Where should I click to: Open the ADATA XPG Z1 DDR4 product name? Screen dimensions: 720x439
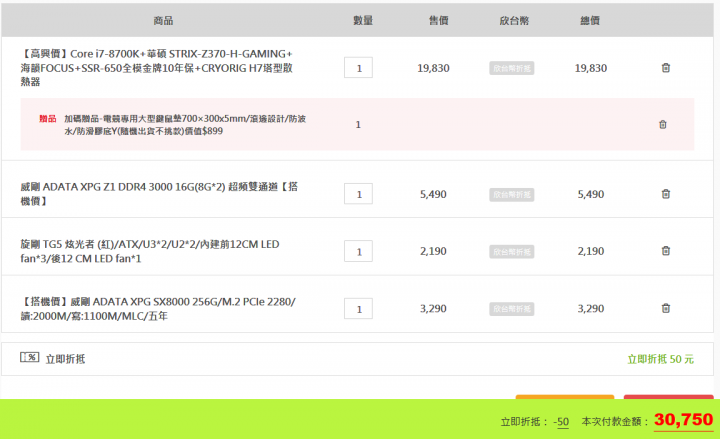point(159,194)
